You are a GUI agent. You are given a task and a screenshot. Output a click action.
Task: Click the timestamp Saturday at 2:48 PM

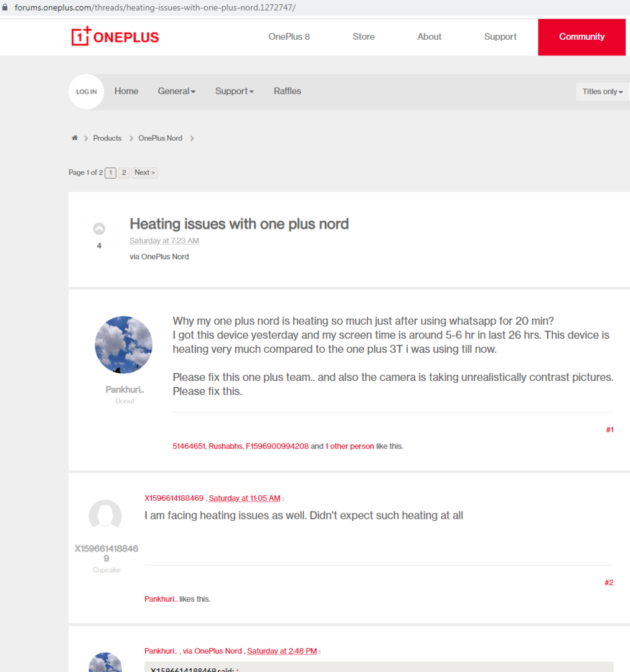point(282,651)
